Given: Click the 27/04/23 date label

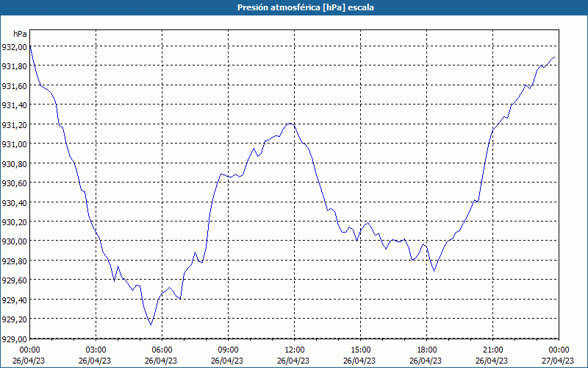Looking at the screenshot, I should [x=558, y=361].
